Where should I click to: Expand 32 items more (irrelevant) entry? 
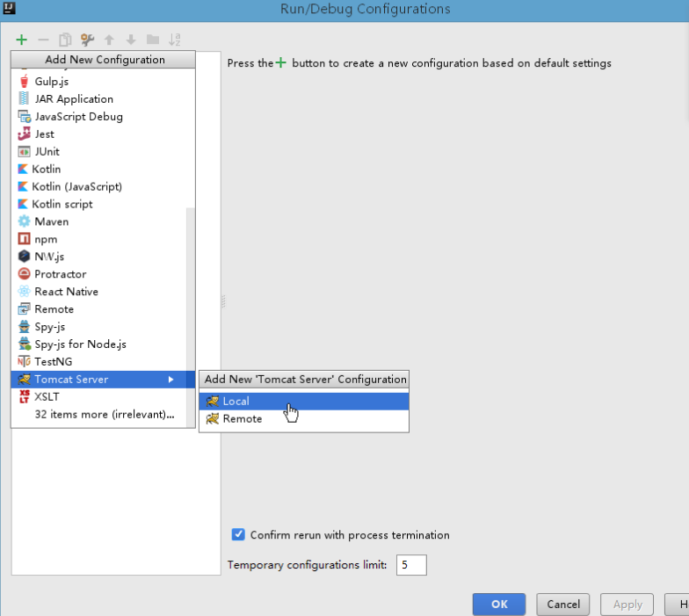[105, 415]
